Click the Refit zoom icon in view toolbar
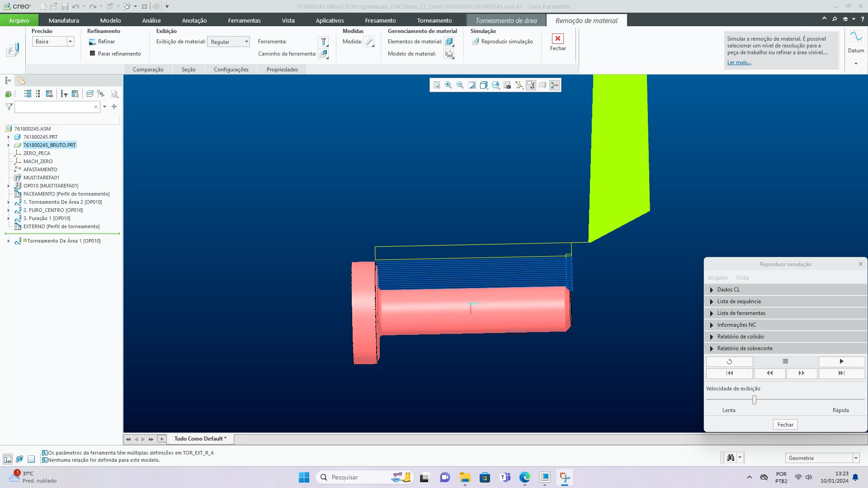 point(437,85)
